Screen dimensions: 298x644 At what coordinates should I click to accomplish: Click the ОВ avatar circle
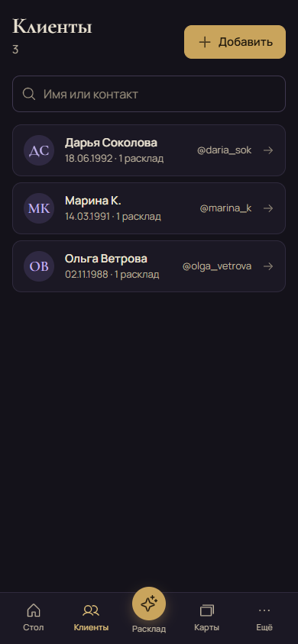point(39,266)
